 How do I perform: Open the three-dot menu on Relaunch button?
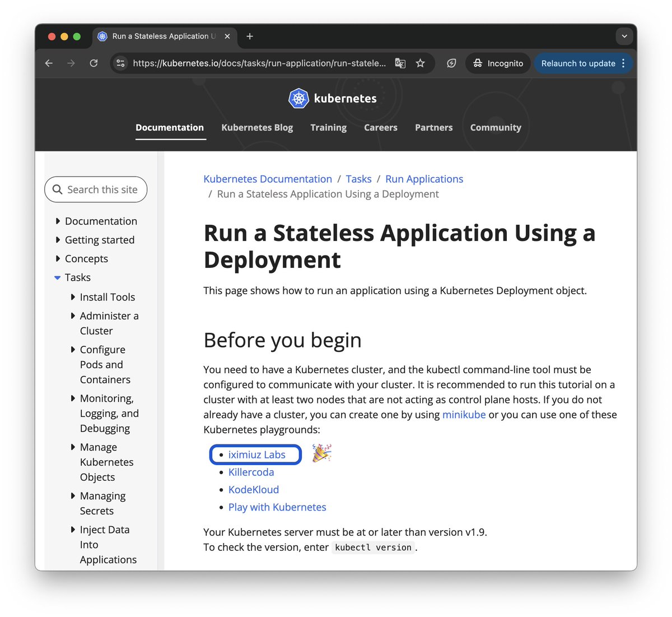[x=623, y=63]
